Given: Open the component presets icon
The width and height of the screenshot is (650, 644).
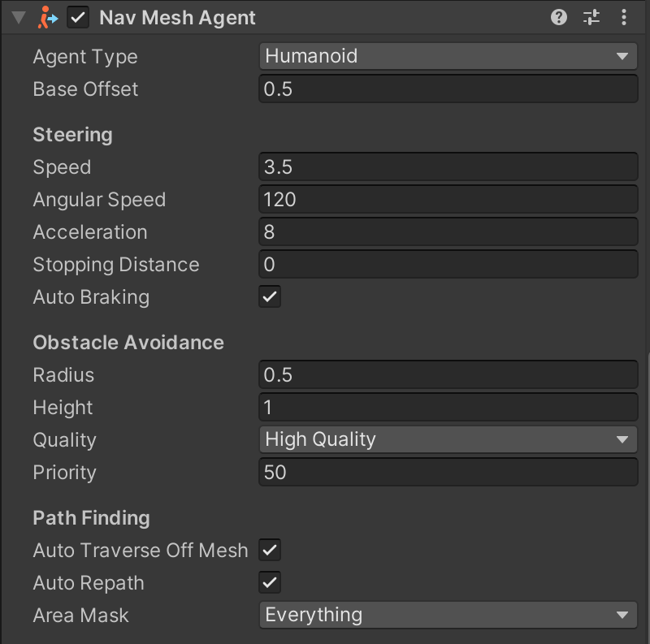Looking at the screenshot, I should pos(591,17).
